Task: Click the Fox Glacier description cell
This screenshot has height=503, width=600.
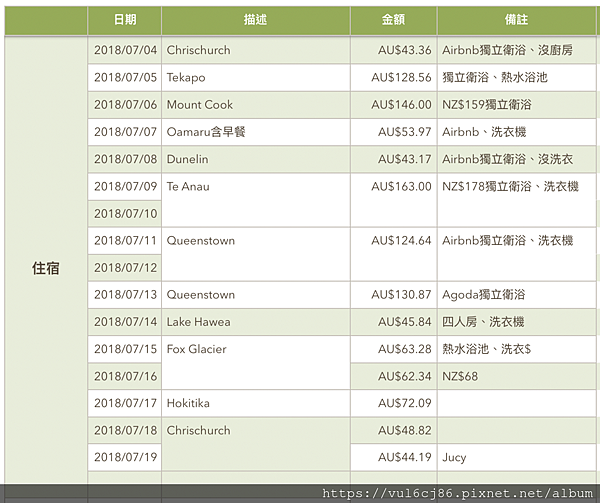Action: coord(256,363)
